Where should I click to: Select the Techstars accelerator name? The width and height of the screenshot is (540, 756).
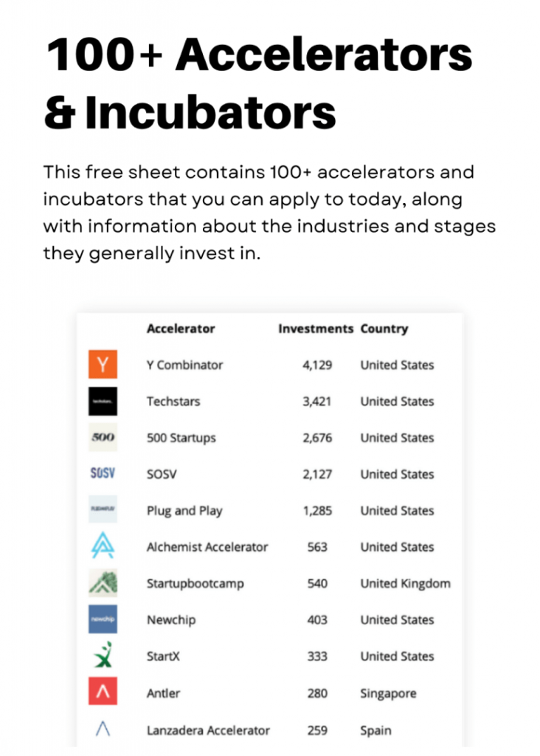(173, 402)
